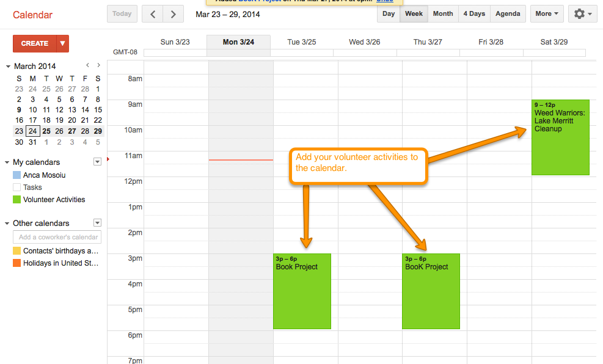This screenshot has height=364, width=603.
Task: Select March 17 in mini calendar
Action: [33, 120]
